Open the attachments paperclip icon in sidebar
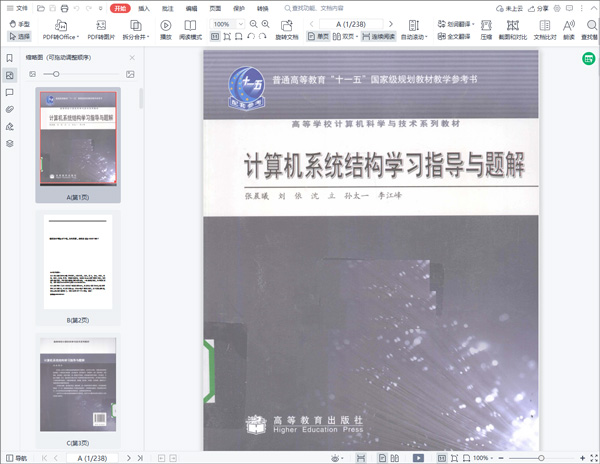 [10, 109]
